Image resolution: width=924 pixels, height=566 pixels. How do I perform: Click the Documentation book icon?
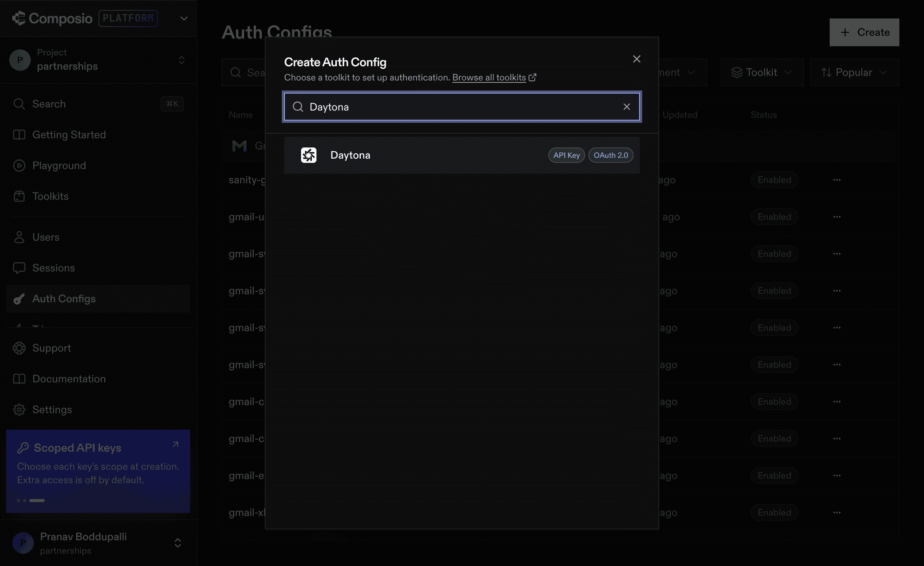tap(19, 379)
